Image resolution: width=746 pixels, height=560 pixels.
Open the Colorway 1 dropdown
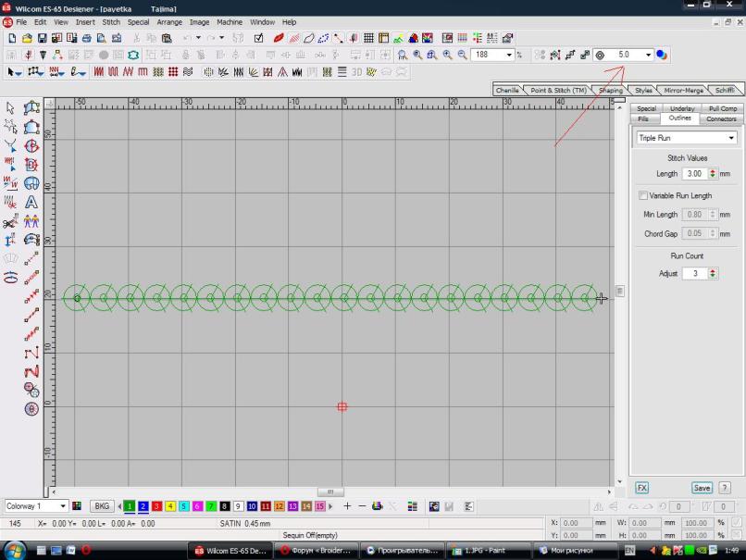tap(63, 506)
